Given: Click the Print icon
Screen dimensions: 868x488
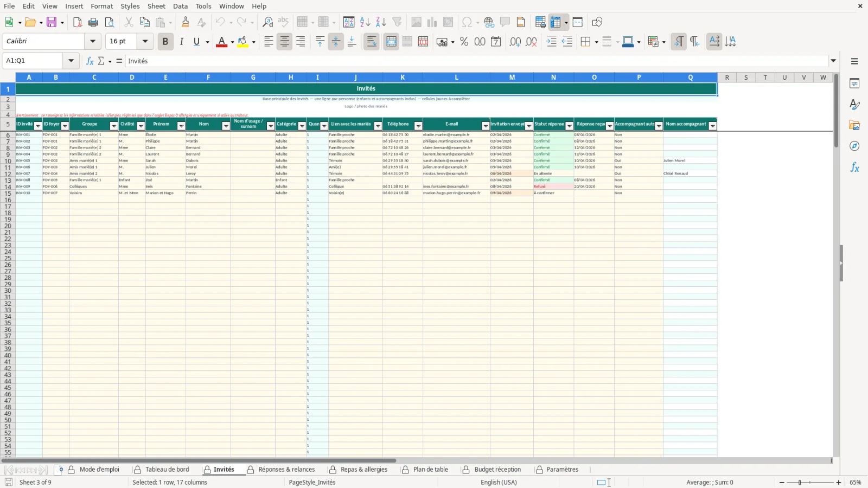Looking at the screenshot, I should coord(93,22).
